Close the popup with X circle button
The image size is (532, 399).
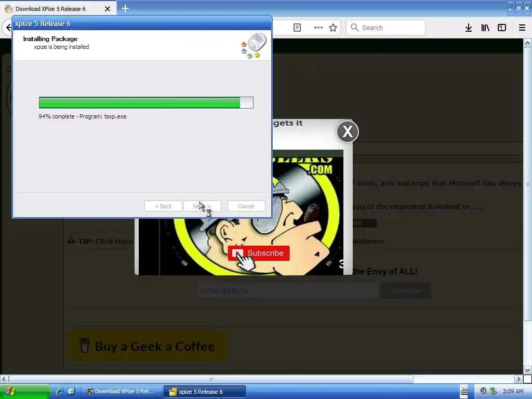348,131
